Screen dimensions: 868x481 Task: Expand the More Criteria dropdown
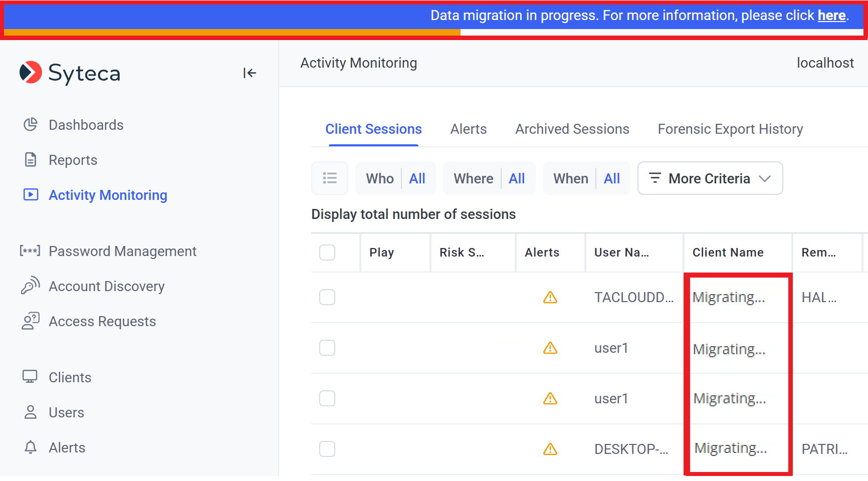tap(710, 178)
